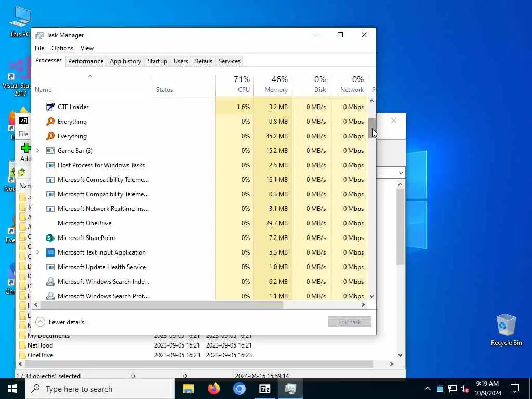The height and width of the screenshot is (399, 532).
Task: Select the Microsoft Windows Search Prot... process row
Action: click(x=199, y=296)
